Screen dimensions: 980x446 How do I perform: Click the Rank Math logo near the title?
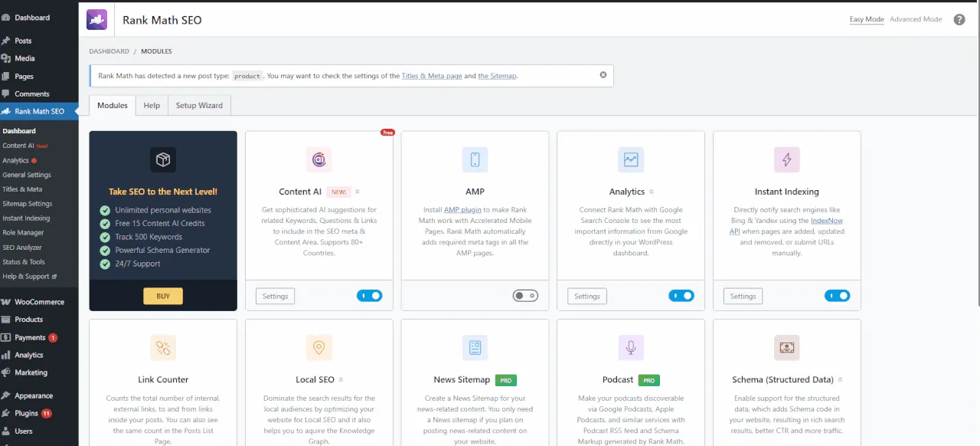[x=96, y=19]
